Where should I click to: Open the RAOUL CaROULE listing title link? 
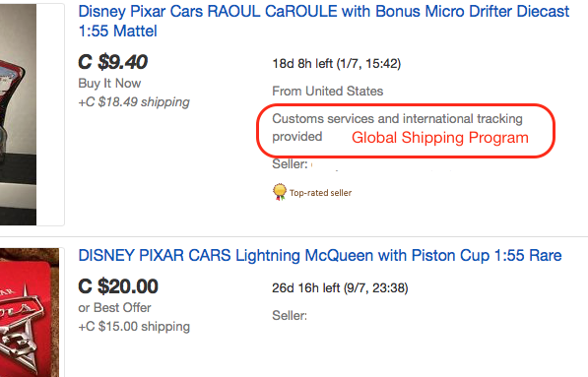pyautogui.click(x=324, y=21)
